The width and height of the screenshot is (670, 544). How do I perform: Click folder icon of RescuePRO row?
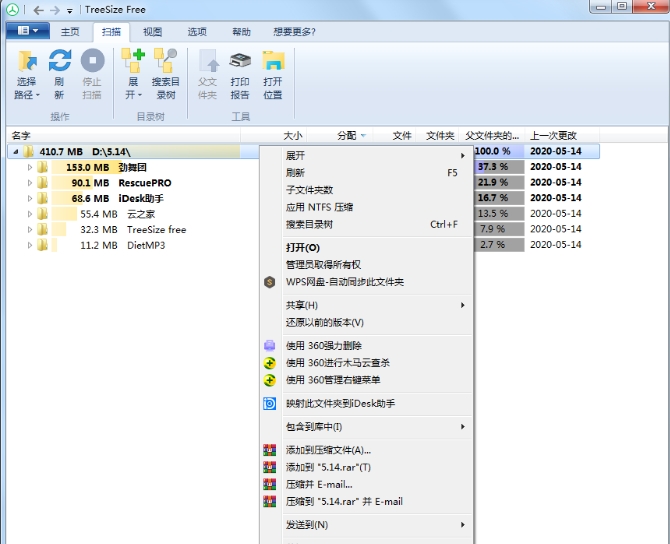pos(42,182)
